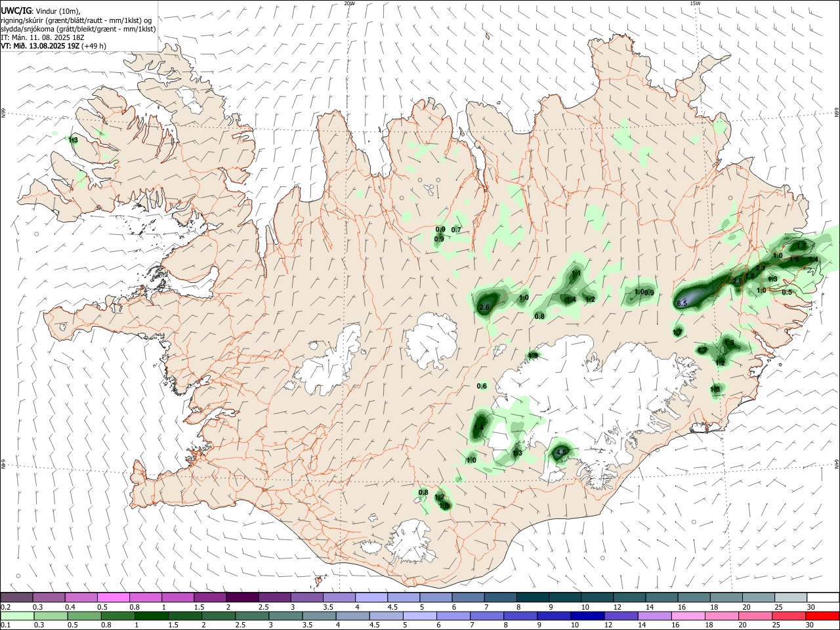Click the palest green swatch starting the rain scale

click(x=18, y=616)
